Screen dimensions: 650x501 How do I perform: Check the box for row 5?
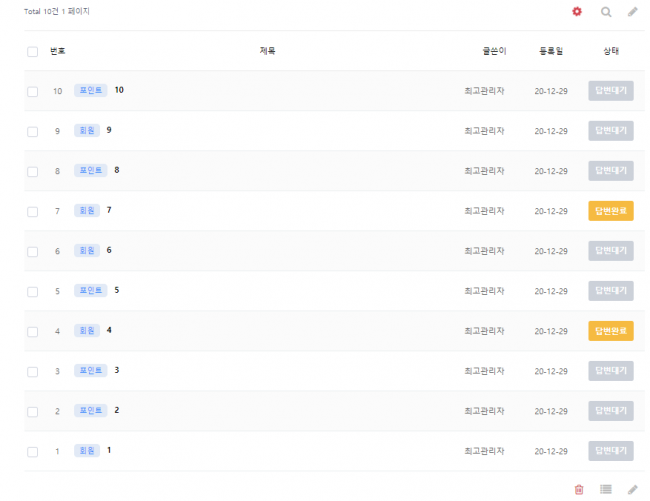32,292
